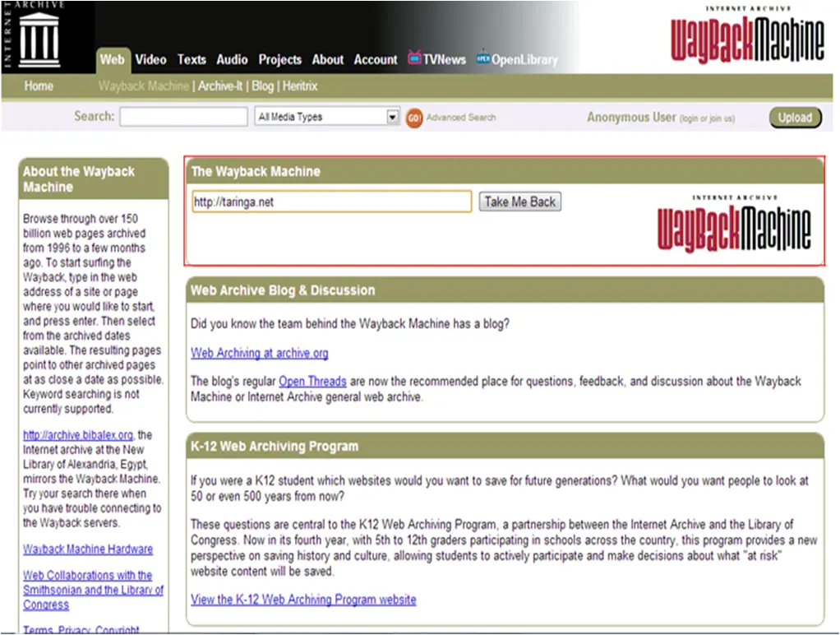This screenshot has height=635, width=840.
Task: Click the top-right Wayback Machine logo
Action: [747, 36]
